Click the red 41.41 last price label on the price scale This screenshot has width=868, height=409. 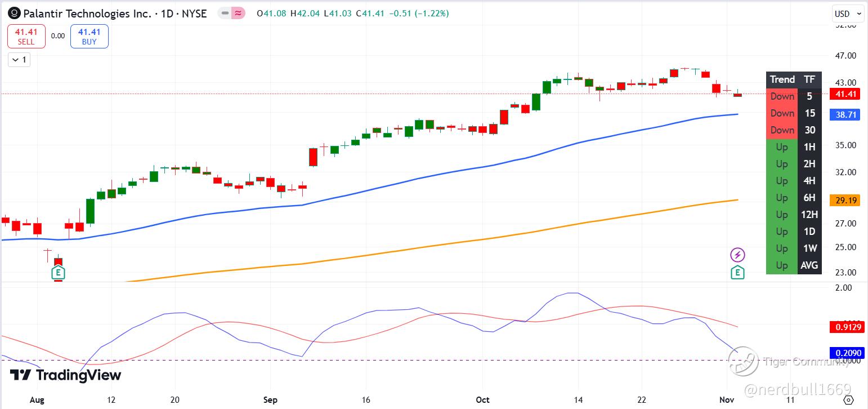coord(845,94)
